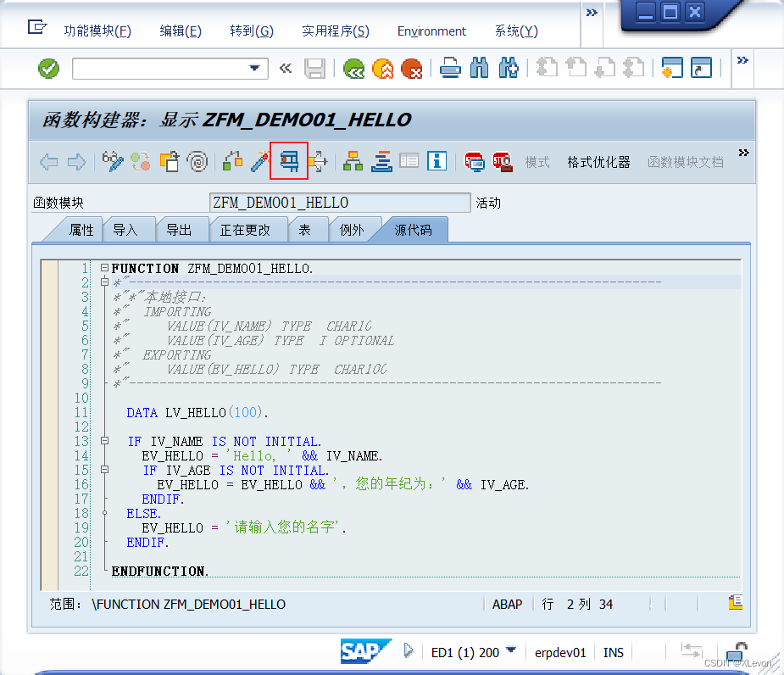784x675 pixels.
Task: Switch to the 属性 tab
Action: point(81,230)
